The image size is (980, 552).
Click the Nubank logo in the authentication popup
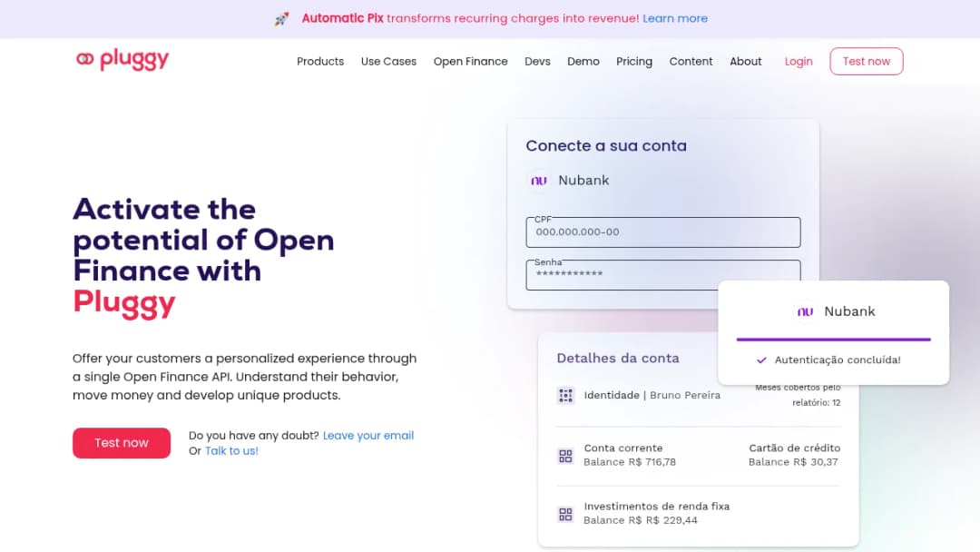pyautogui.click(x=805, y=311)
